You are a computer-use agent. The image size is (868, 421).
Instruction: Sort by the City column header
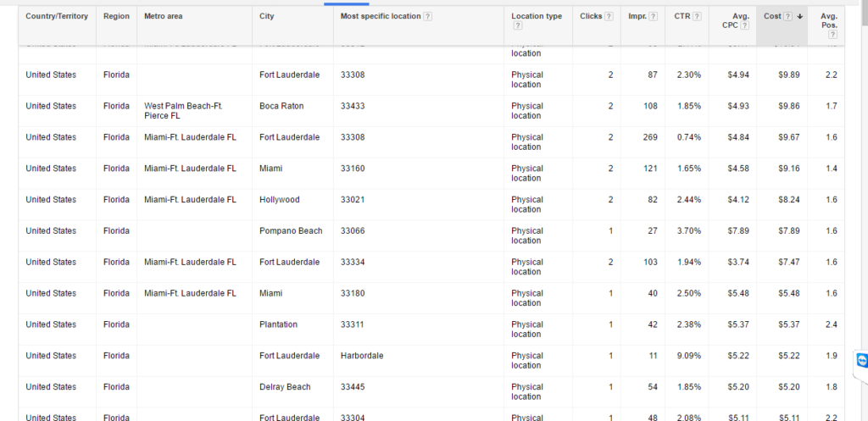click(267, 17)
